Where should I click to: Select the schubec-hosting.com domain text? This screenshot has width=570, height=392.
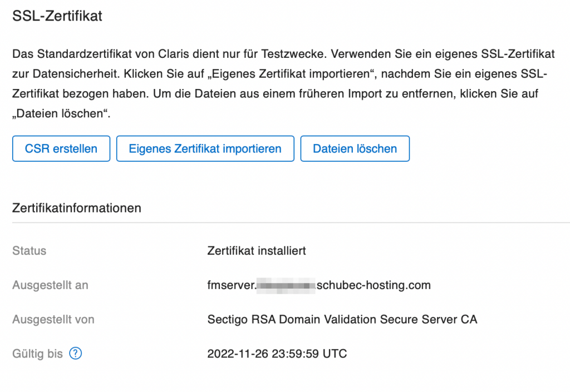pyautogui.click(x=374, y=285)
